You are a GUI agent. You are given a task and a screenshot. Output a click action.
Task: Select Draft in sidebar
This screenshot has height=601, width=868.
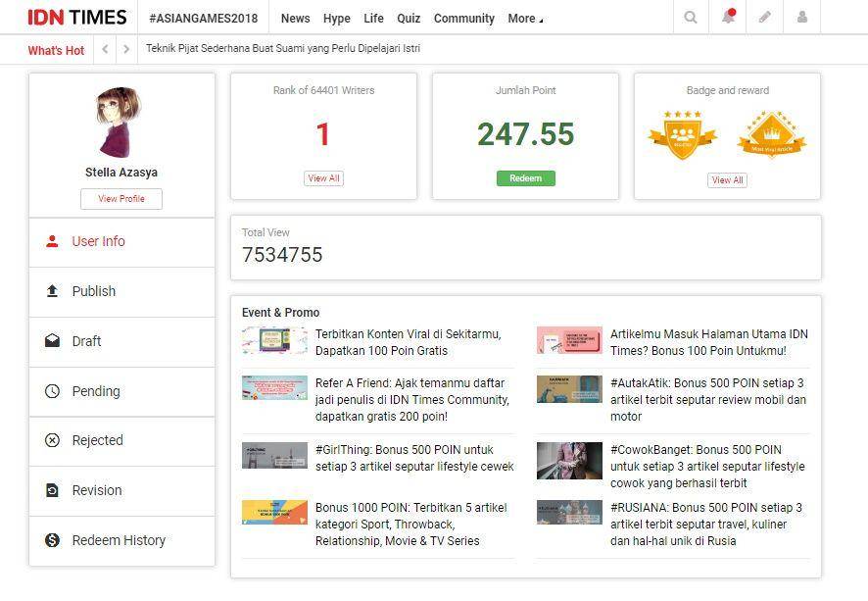click(121, 341)
